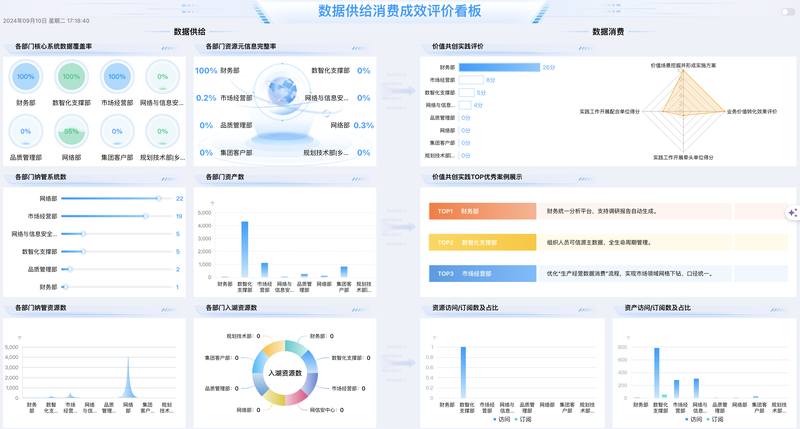Viewport: 800px width, 429px height.
Task: Click the 财务部 26分 score bar
Action: 499,67
